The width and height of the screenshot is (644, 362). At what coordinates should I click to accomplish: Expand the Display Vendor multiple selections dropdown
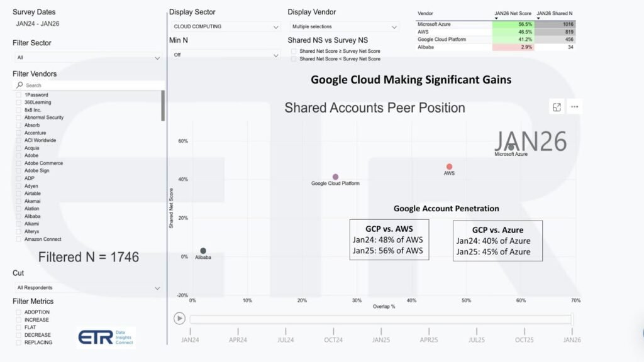tap(343, 27)
